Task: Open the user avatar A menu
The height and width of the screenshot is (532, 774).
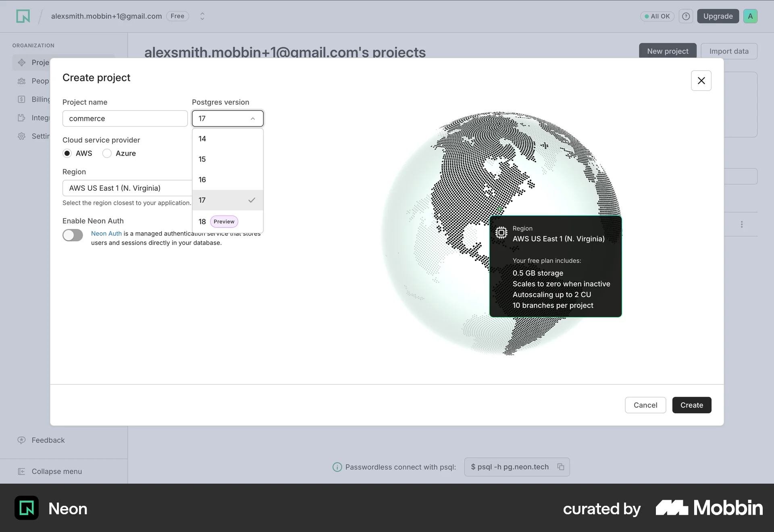Action: click(x=750, y=16)
